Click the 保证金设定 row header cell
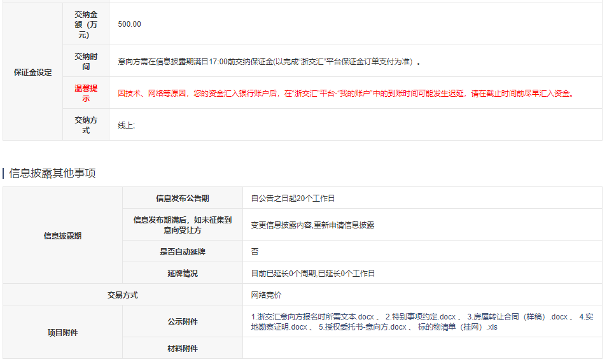Screen dimensions: 614x364 33,72
